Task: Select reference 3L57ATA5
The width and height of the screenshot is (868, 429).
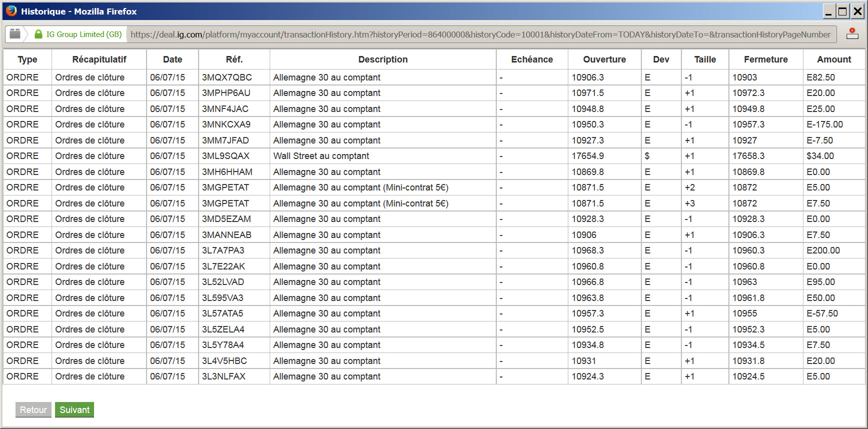Action: [x=223, y=313]
